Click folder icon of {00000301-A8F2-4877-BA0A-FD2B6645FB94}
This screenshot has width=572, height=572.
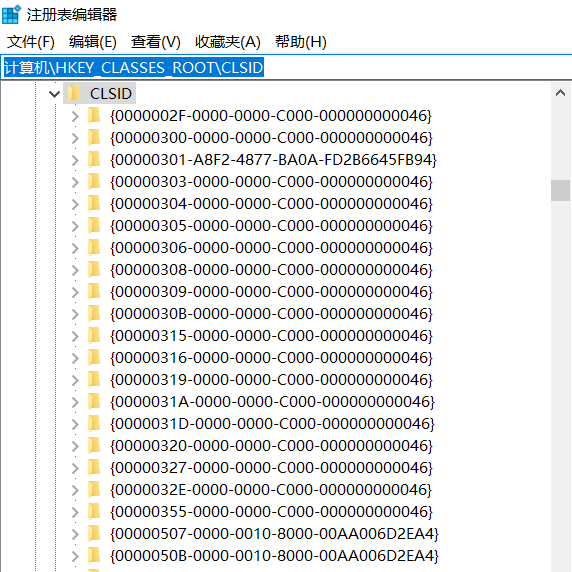tap(94, 159)
